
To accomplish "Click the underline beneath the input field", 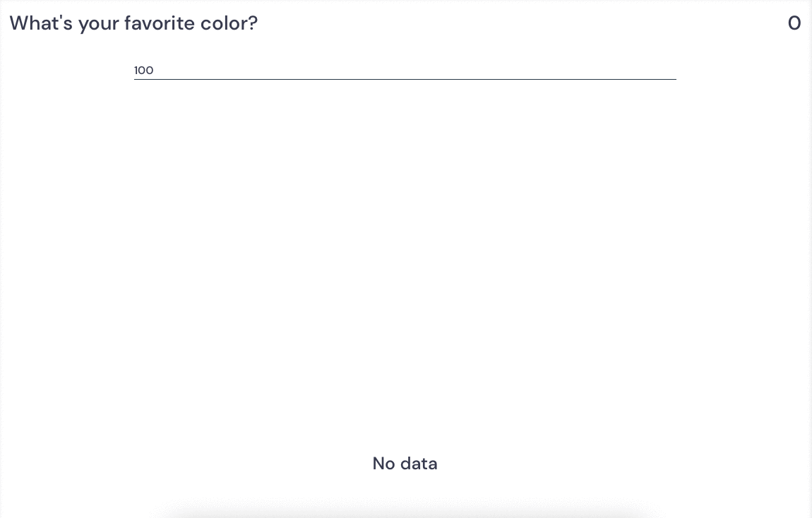I will pyautogui.click(x=405, y=80).
